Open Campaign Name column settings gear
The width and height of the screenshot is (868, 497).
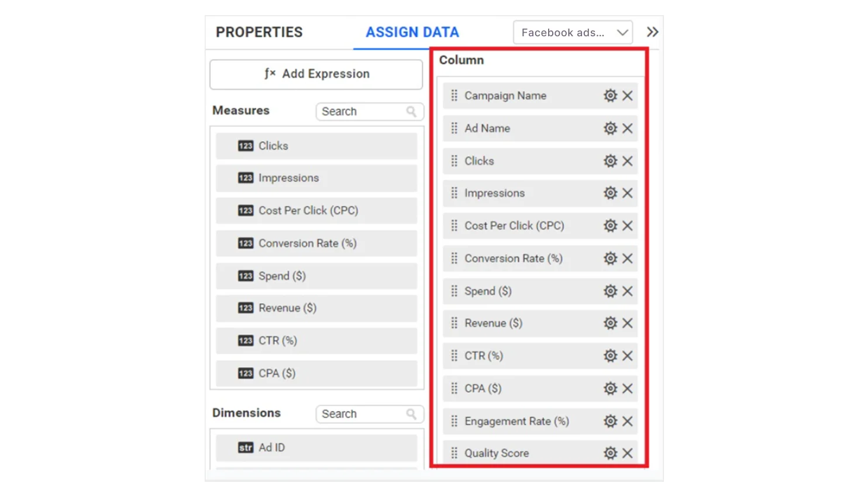point(610,95)
